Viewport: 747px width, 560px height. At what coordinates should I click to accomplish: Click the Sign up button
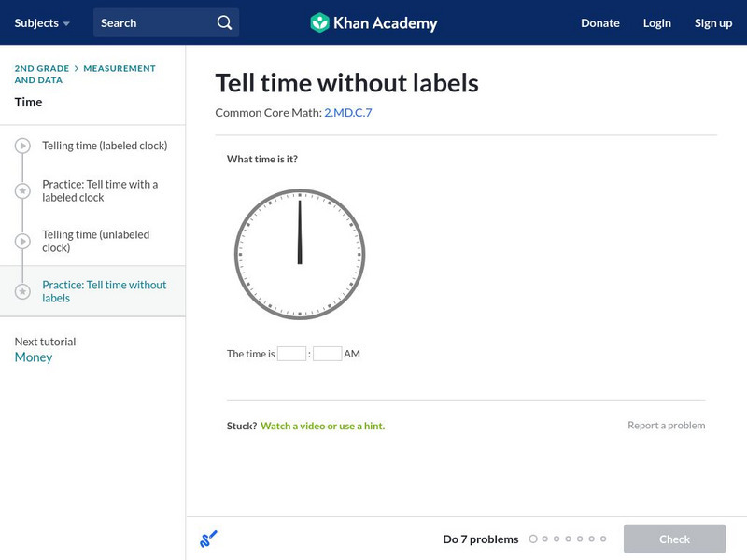pyautogui.click(x=713, y=22)
